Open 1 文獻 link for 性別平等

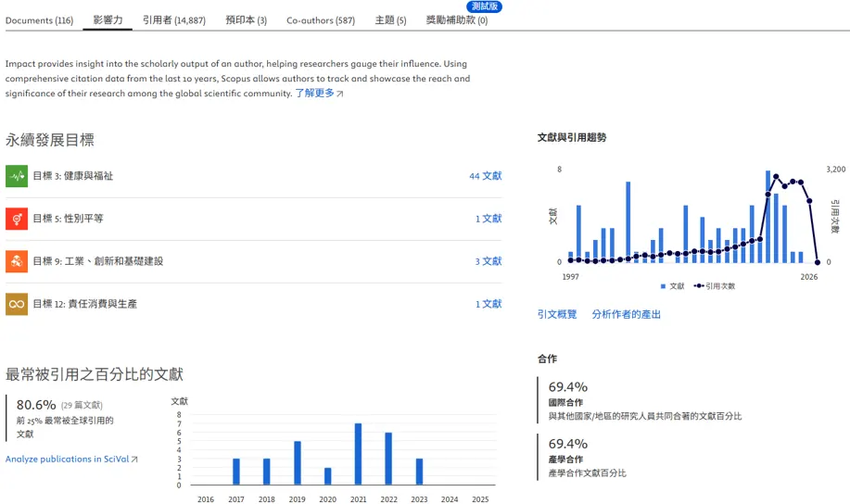point(488,219)
